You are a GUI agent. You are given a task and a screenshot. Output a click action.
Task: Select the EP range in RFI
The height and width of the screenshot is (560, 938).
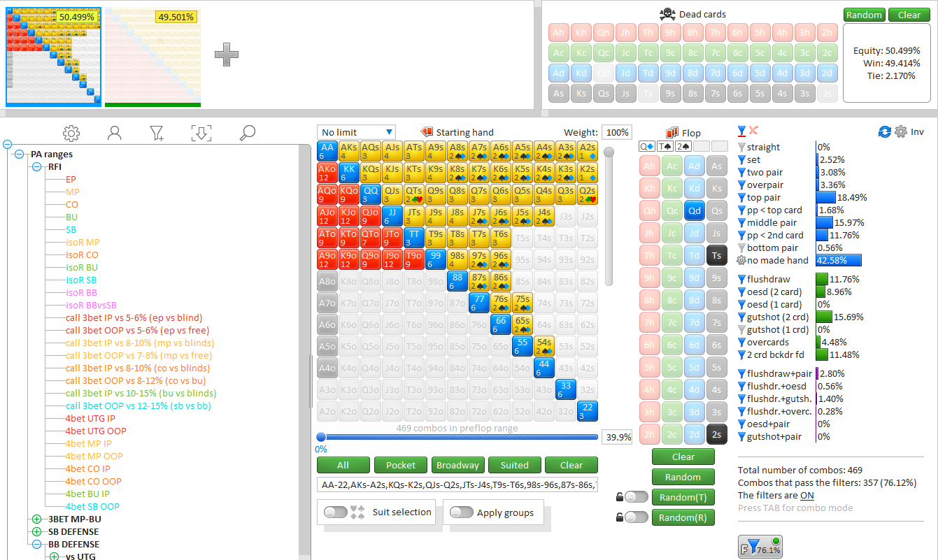click(x=71, y=180)
